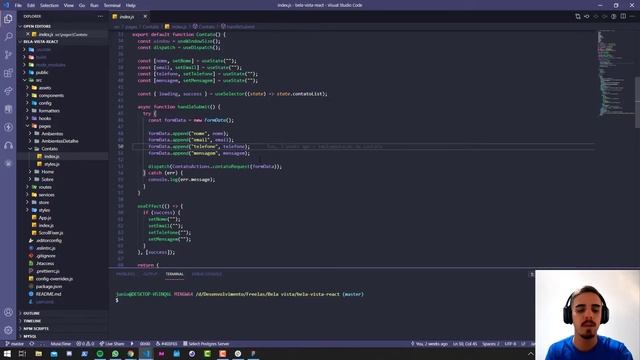Click the editor vertical scrollbar
This screenshot has width=640, height=360.
coord(638,102)
